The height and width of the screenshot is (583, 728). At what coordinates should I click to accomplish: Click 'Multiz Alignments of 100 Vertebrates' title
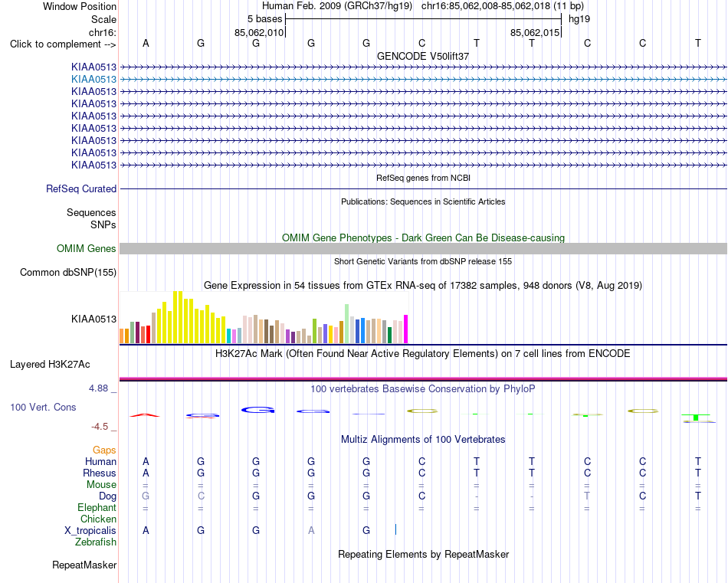[x=423, y=439]
